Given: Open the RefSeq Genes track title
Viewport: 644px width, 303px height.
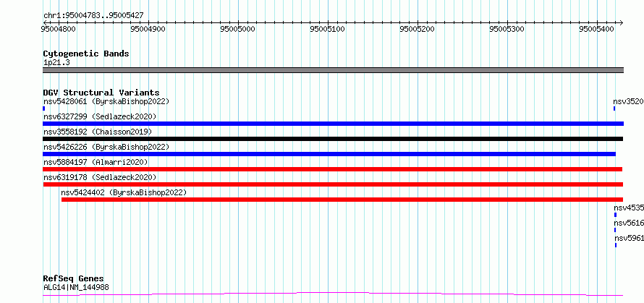Looking at the screenshot, I should click(74, 279).
